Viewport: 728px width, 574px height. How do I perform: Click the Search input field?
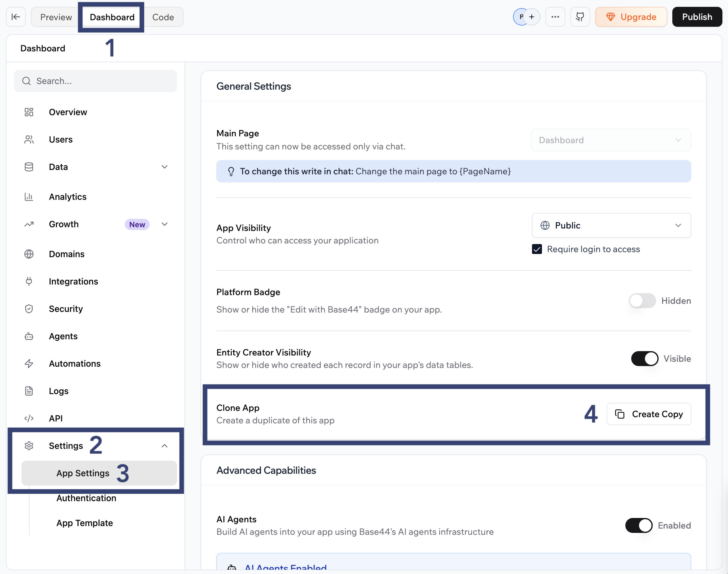tap(96, 81)
